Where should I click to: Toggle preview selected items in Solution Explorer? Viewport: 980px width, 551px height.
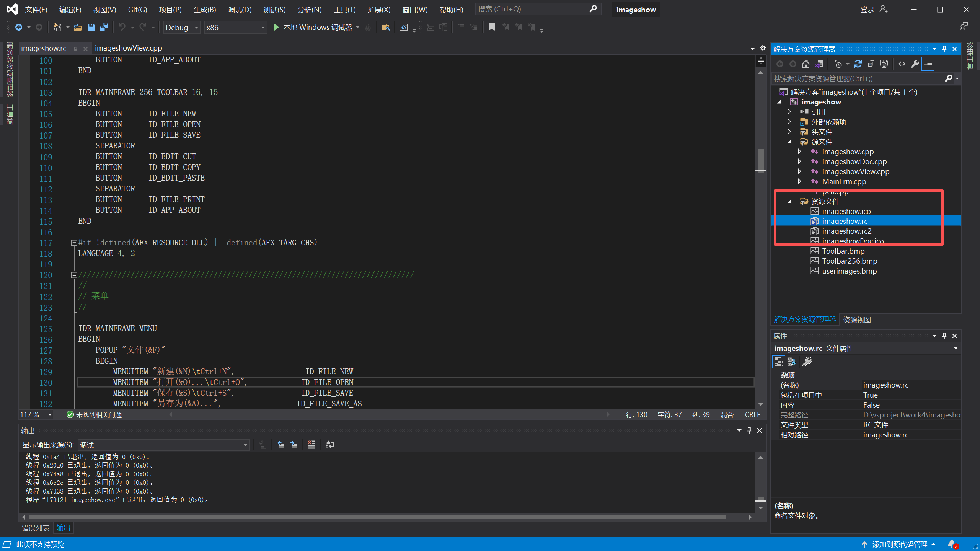928,64
